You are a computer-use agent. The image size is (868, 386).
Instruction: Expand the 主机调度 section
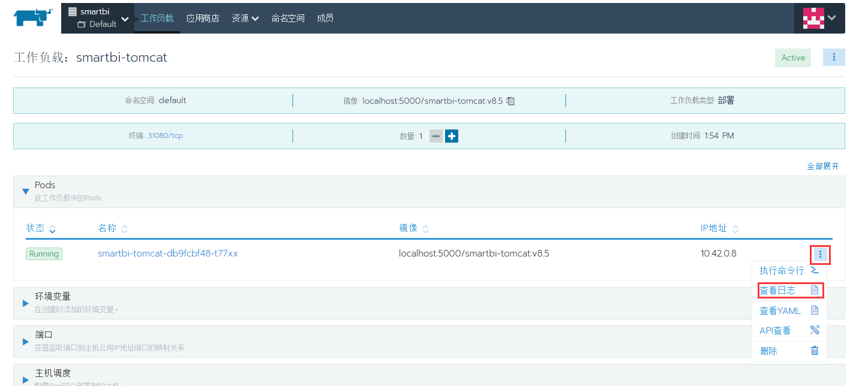[x=26, y=379]
